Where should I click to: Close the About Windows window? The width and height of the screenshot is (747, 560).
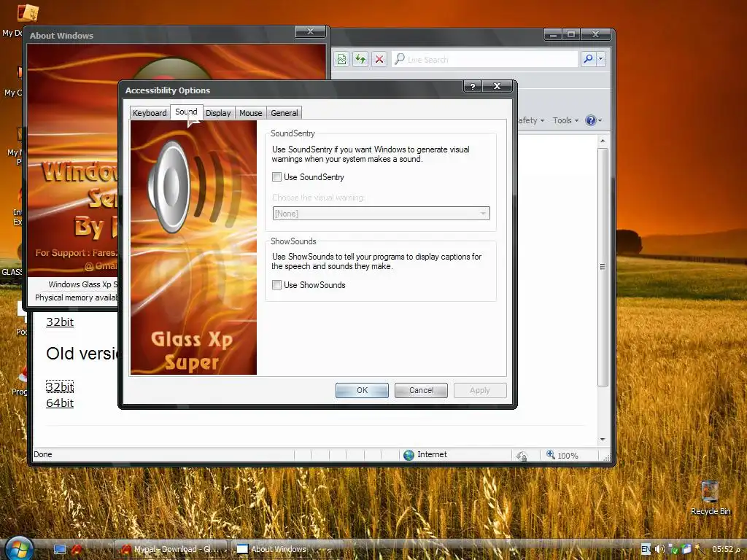[x=310, y=31]
